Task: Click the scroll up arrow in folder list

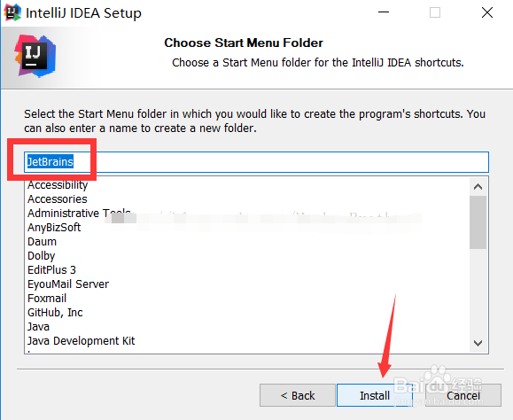Action: [478, 187]
